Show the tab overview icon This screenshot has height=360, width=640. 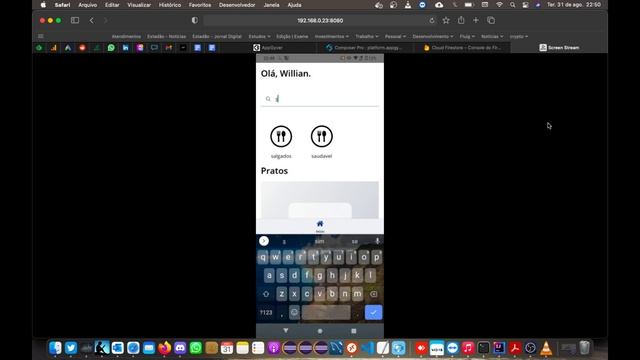click(491, 20)
